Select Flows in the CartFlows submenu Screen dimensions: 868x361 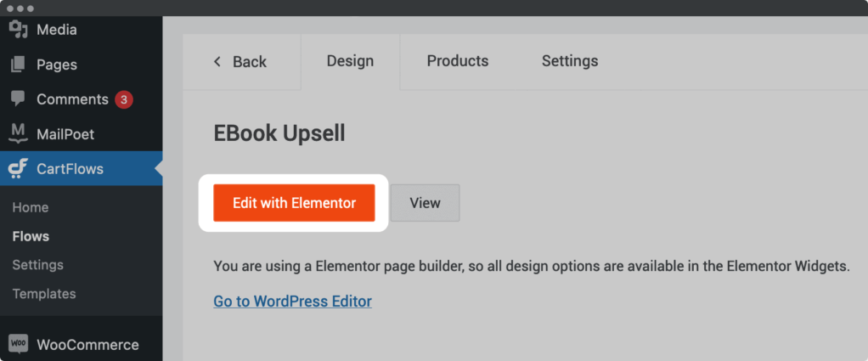(31, 236)
